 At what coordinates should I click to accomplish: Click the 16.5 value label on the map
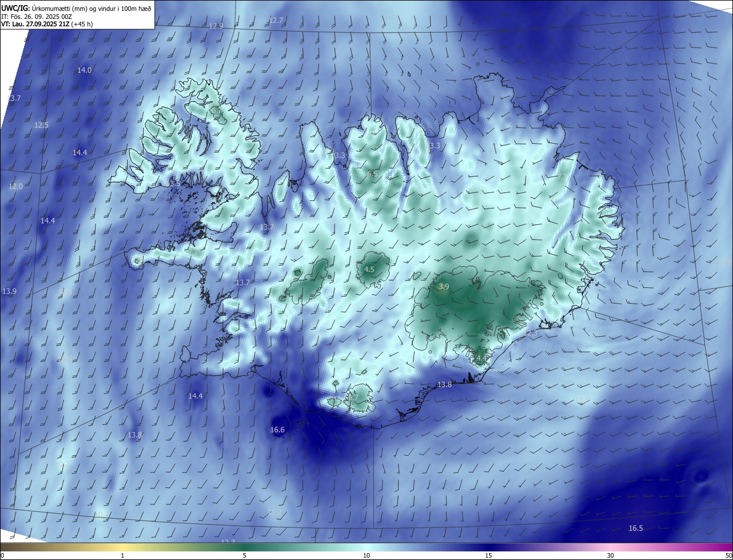coord(636,528)
